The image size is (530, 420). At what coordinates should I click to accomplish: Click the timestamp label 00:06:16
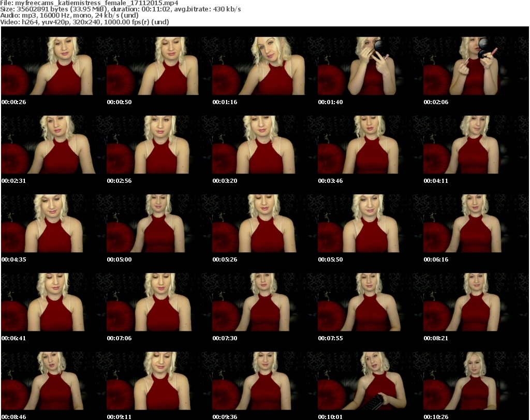point(436,259)
